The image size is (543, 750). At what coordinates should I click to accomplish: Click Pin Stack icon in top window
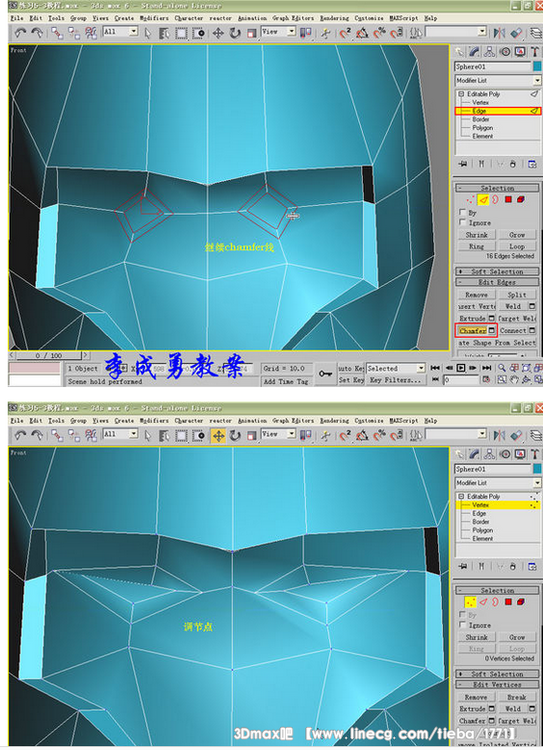pos(463,164)
